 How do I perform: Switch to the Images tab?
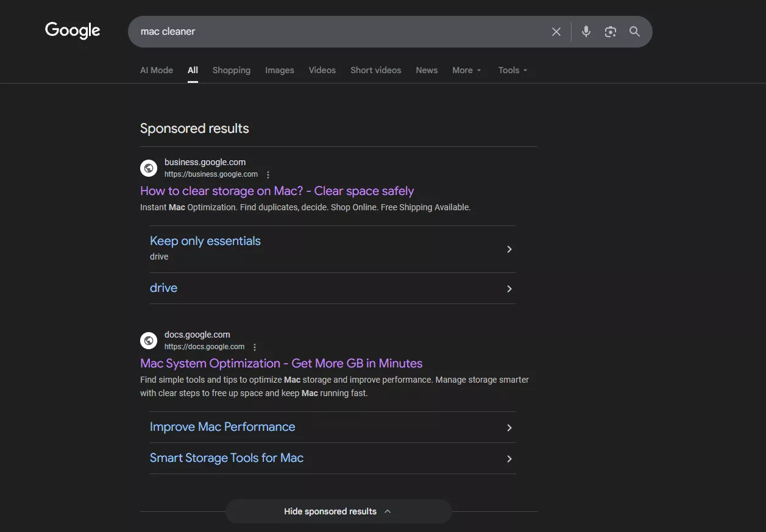(279, 70)
